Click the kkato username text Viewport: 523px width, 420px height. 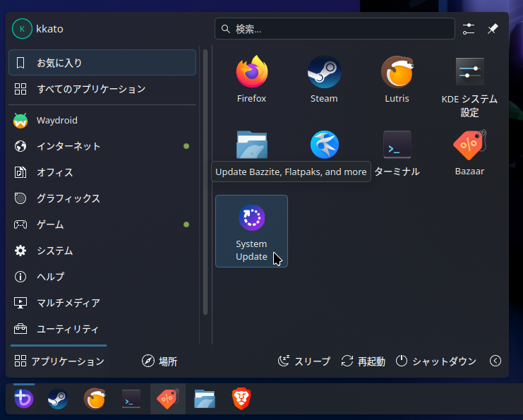click(x=49, y=29)
